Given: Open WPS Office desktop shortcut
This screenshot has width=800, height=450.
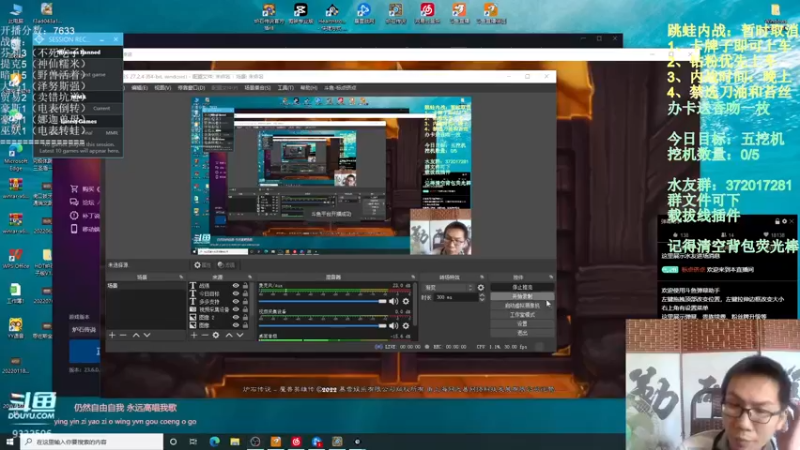Looking at the screenshot, I should coord(15,259).
